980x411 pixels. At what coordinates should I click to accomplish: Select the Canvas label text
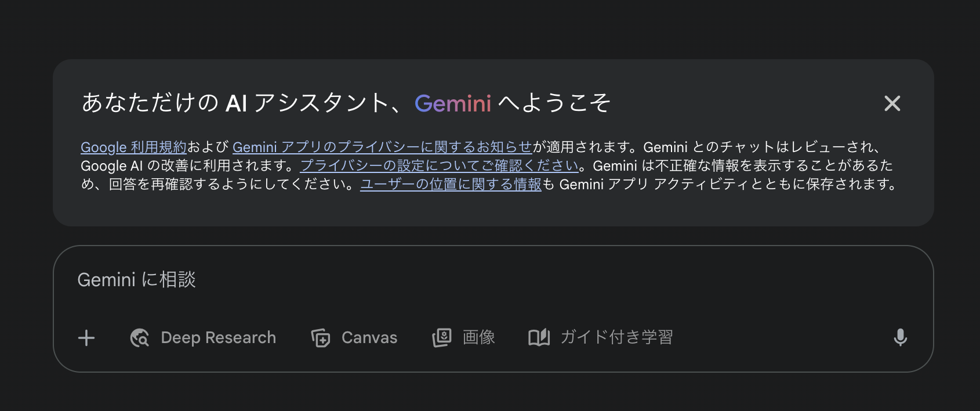point(369,337)
